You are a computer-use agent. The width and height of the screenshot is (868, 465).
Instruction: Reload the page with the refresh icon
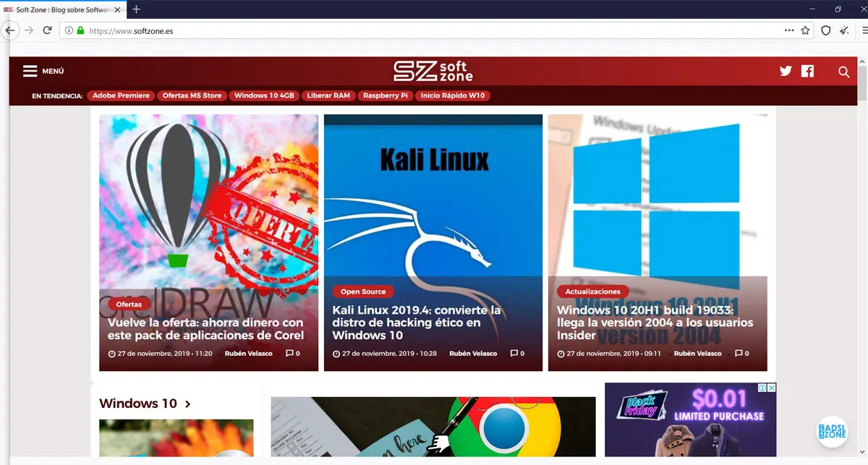[48, 30]
